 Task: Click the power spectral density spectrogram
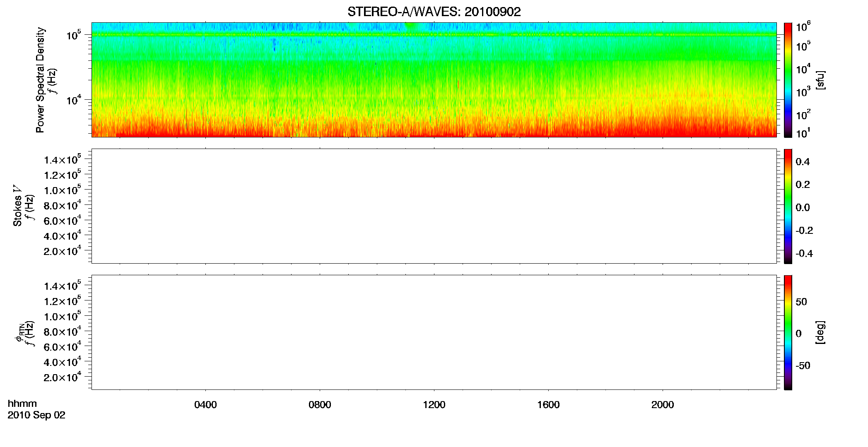(434, 80)
